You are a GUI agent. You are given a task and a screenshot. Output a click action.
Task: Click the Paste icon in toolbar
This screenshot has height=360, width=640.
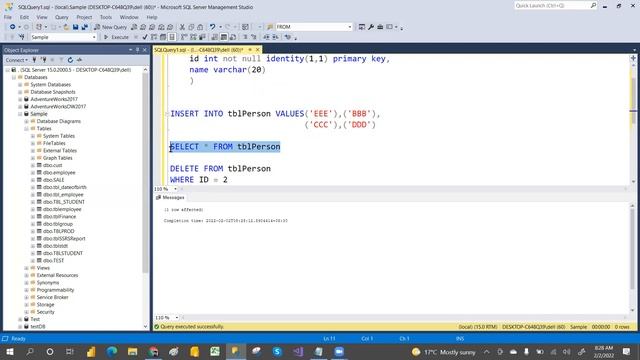200,27
